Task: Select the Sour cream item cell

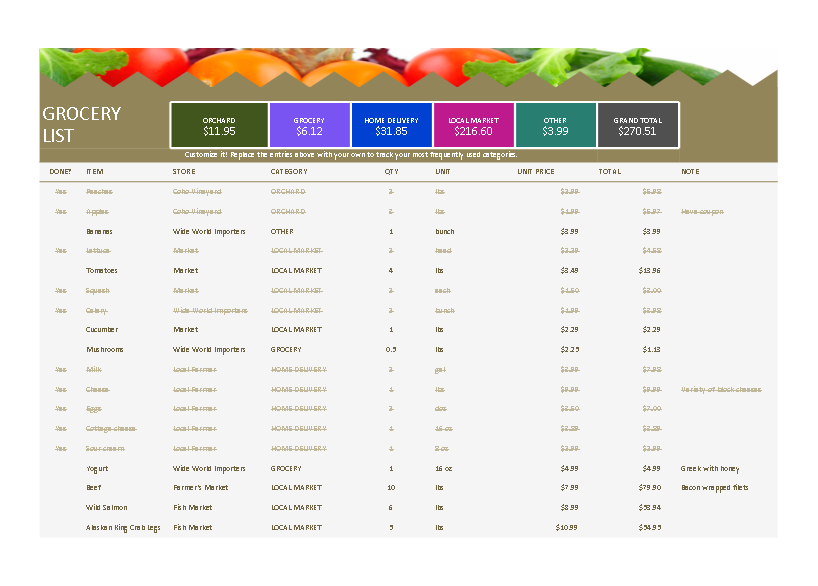Action: point(105,448)
